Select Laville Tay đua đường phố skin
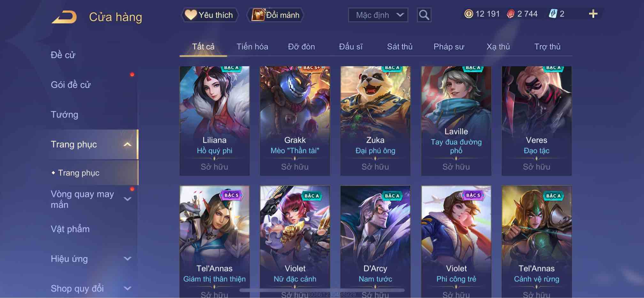 (456, 121)
